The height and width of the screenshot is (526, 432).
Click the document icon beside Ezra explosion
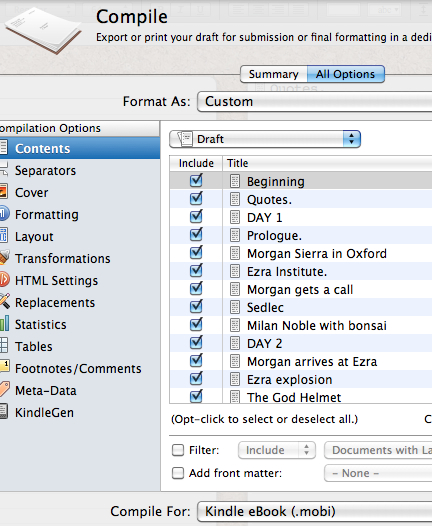(235, 379)
